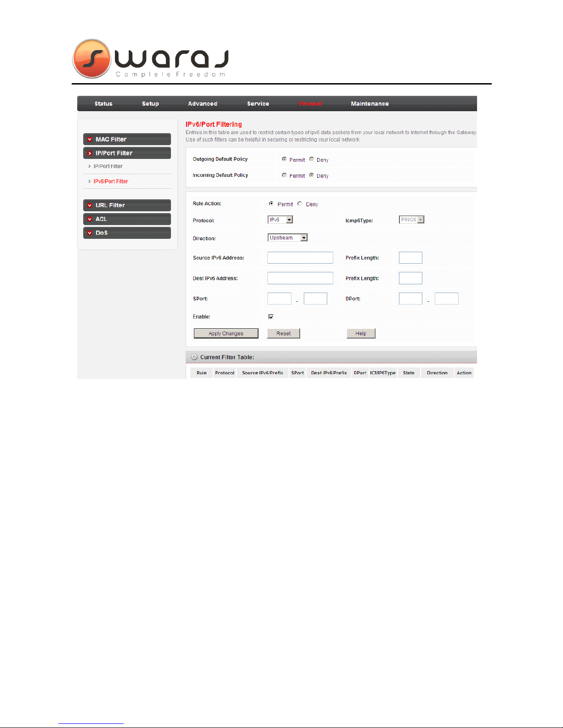Click the gear icon beside Current Filter Table
Image resolution: width=563 pixels, height=728 pixels.
point(194,357)
